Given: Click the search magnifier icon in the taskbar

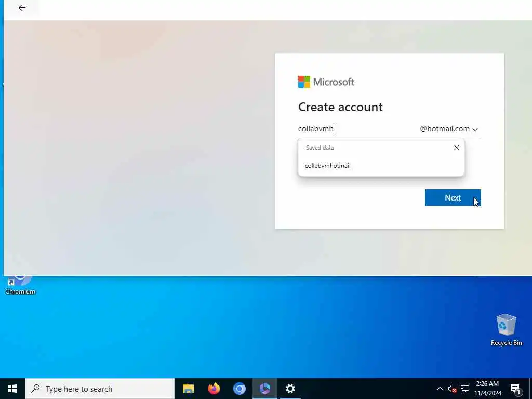Looking at the screenshot, I should coord(35,389).
